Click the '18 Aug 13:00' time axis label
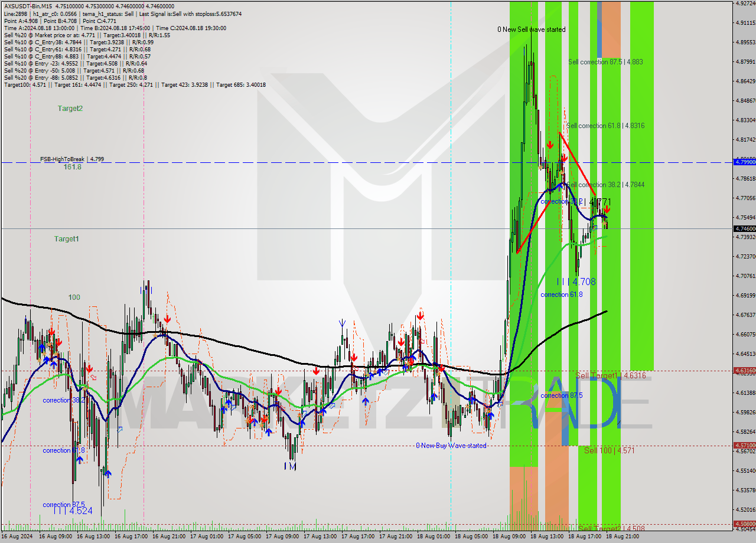 [546, 537]
